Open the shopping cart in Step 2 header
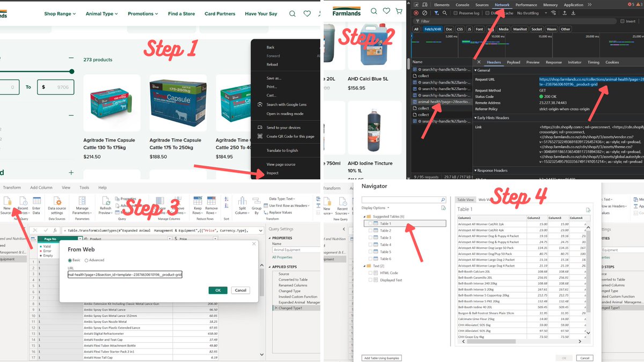Viewport: 644px width, 362px height. pos(400,11)
